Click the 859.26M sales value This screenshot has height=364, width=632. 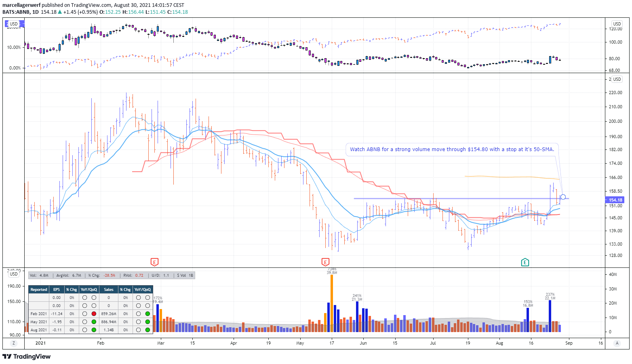pos(109,314)
